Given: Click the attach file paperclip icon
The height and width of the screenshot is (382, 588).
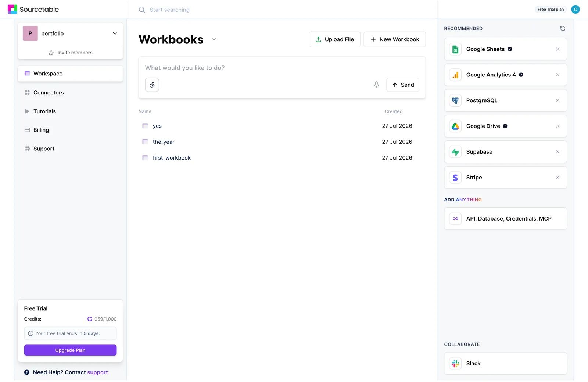Looking at the screenshot, I should click(x=152, y=85).
